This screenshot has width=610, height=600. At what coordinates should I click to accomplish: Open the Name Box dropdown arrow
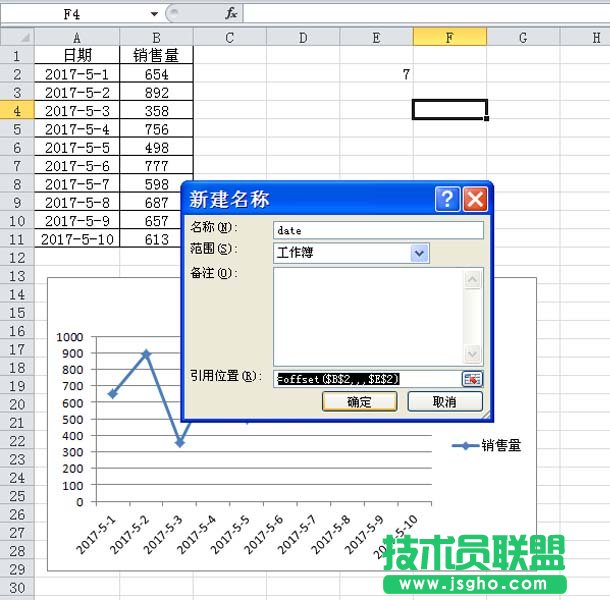[154, 14]
